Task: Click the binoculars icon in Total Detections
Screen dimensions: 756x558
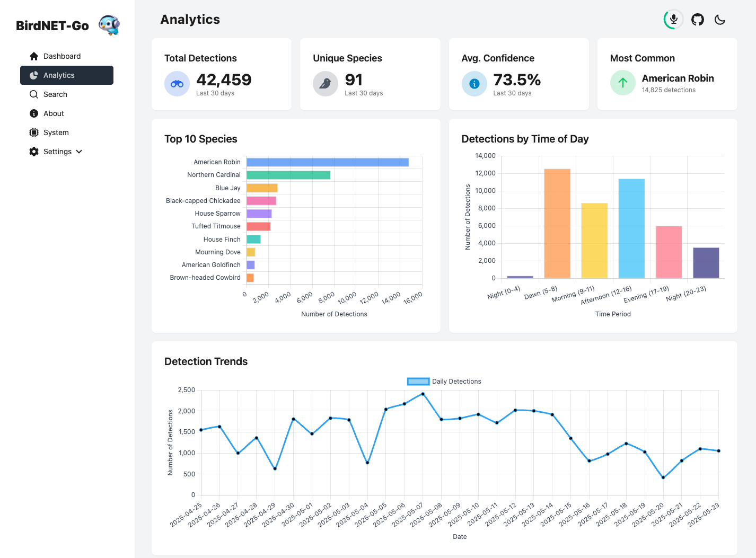Action: (177, 84)
